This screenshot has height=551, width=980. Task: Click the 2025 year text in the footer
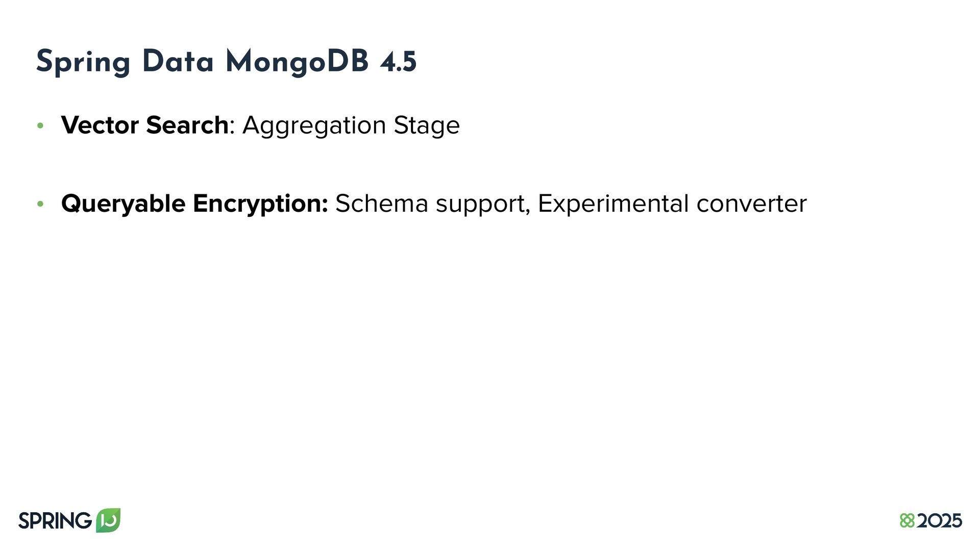point(939,521)
